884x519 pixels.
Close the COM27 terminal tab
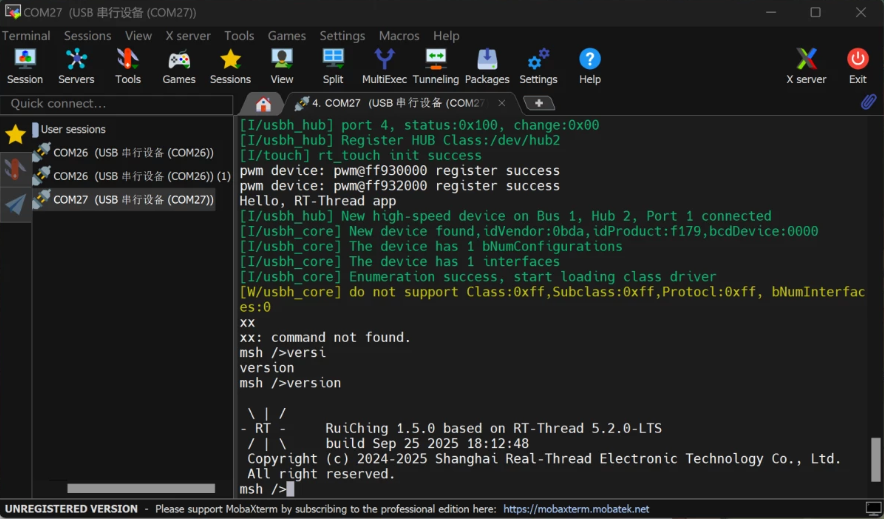click(x=501, y=103)
